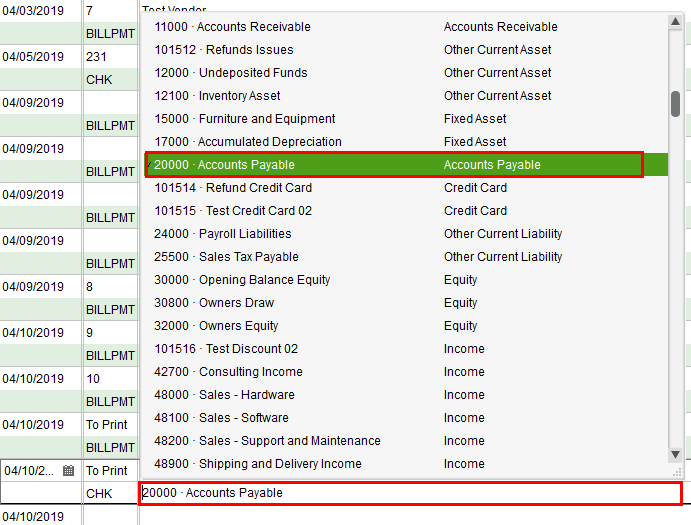The image size is (691, 525).
Task: Select 42700 · Consulting Income
Action: pyautogui.click(x=406, y=372)
